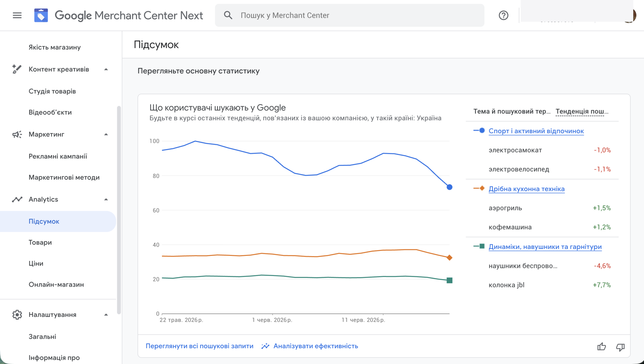Collapse the Контент креативів section
644x364 pixels.
pos(106,69)
